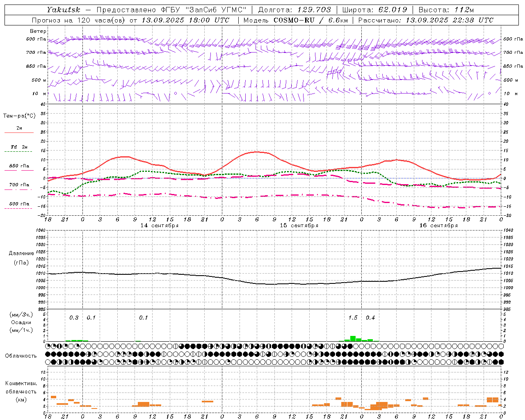Select the Высота: 112м header field
This screenshot has height=420, width=525.
446,10
